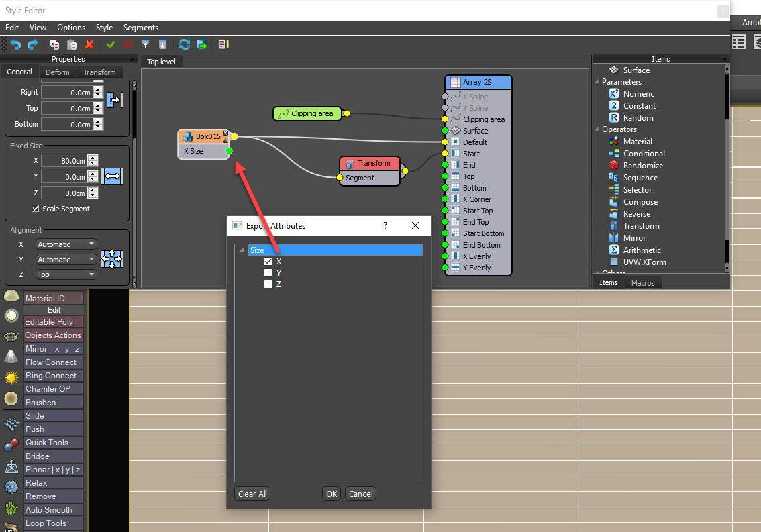Screen dimensions: 761x532
Task: Open the Z alignment dropdown set to Top
Action: (x=65, y=274)
